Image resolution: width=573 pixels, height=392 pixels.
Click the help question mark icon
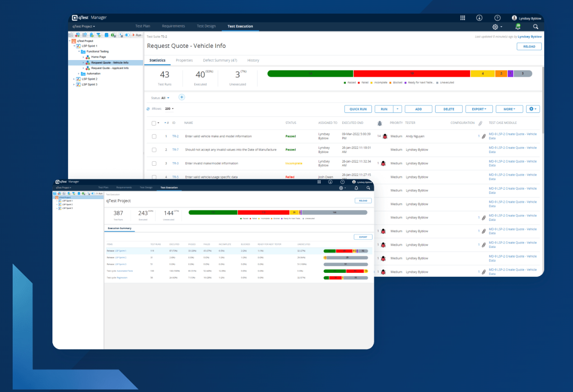pos(497,18)
